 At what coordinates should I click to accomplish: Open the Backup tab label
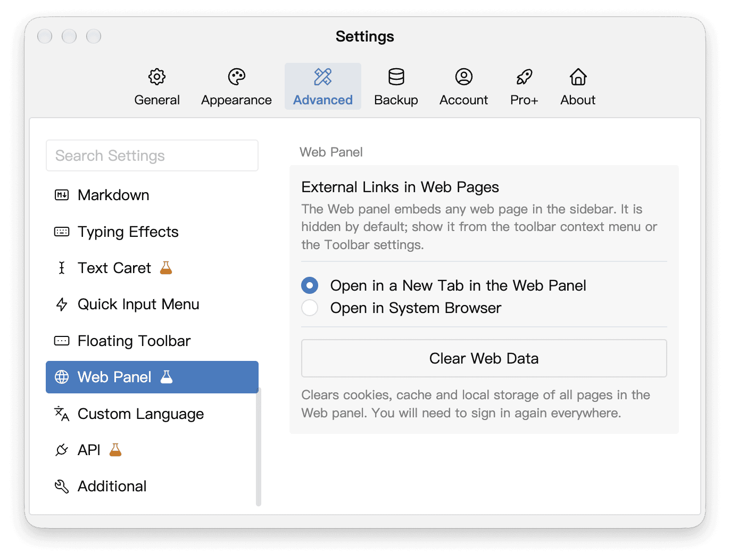coord(396,100)
